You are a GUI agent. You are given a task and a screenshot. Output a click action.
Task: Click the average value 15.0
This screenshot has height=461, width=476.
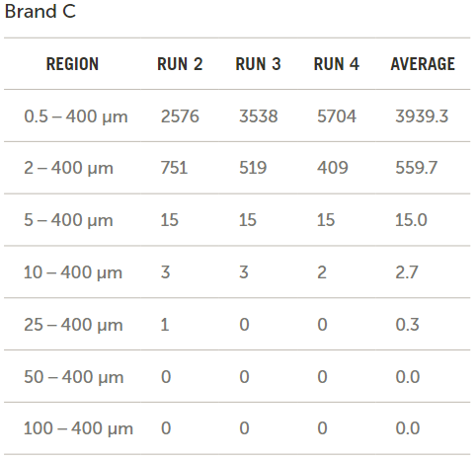(x=411, y=220)
